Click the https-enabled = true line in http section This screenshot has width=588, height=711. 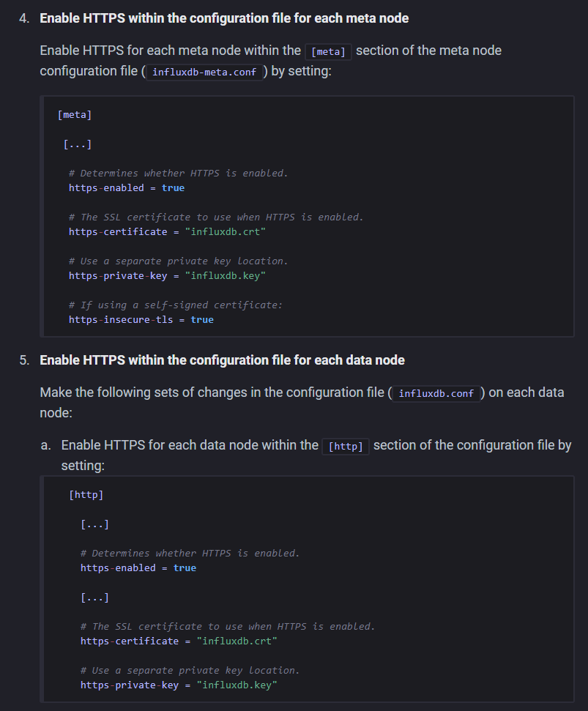pos(138,567)
